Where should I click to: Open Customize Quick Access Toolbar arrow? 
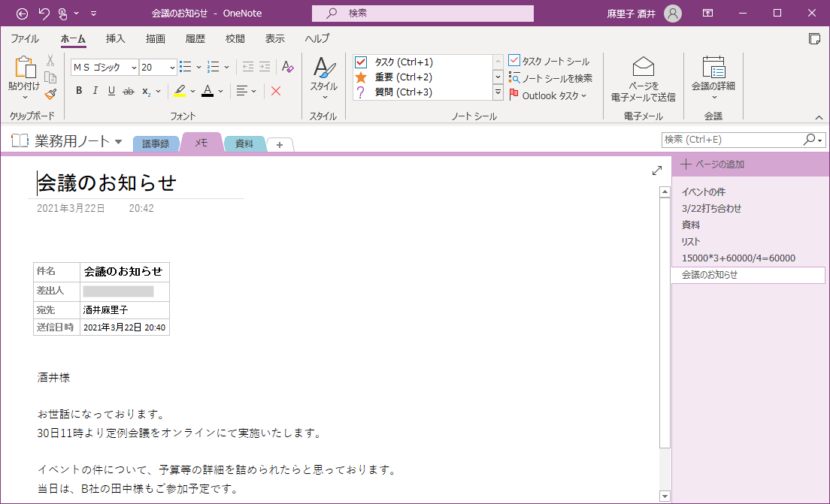pyautogui.click(x=94, y=14)
